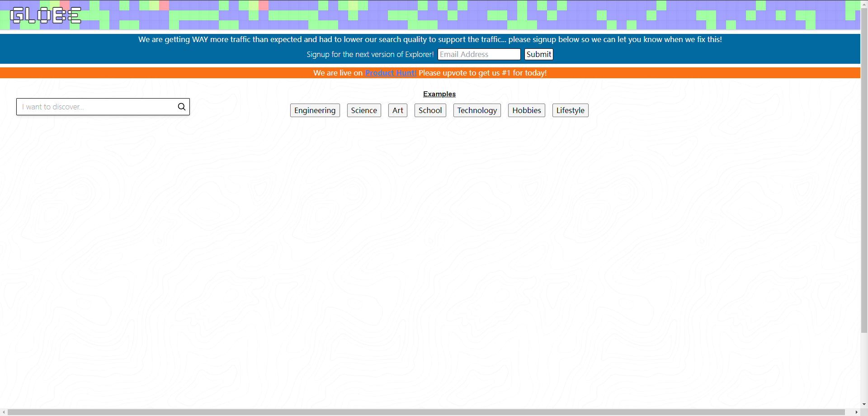Click 'Signup for the next version of Explorer!' label
Screen dimensions: 868x416
tap(370, 54)
